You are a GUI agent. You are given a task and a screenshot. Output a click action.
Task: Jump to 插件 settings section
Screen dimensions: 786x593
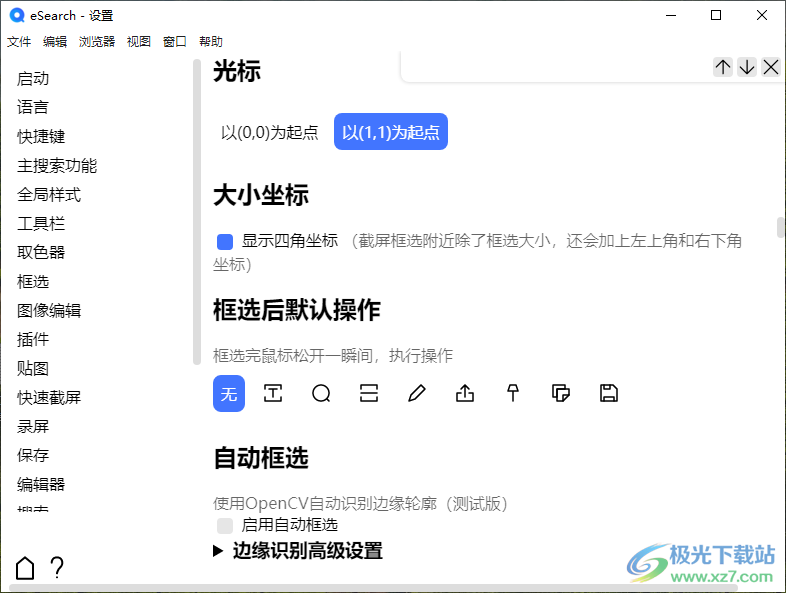[x=33, y=339]
